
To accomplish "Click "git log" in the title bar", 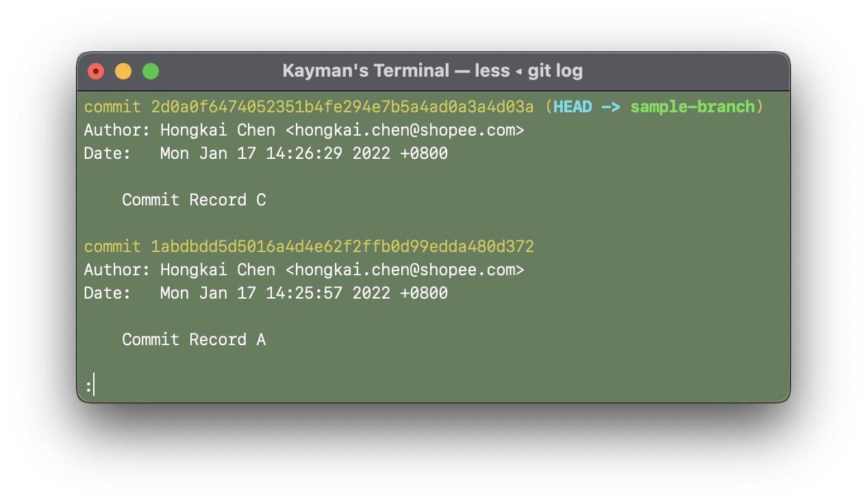I will click(x=555, y=71).
